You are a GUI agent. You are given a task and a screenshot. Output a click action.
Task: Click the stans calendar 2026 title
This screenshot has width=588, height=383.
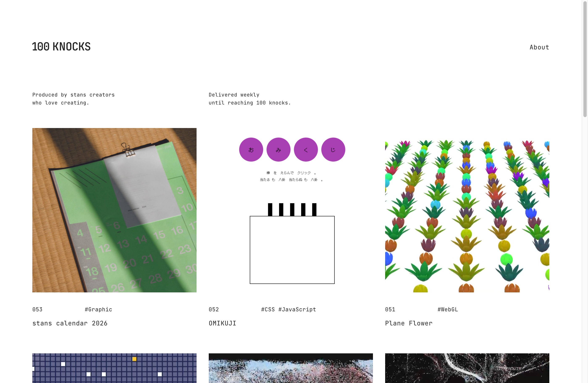(70, 324)
